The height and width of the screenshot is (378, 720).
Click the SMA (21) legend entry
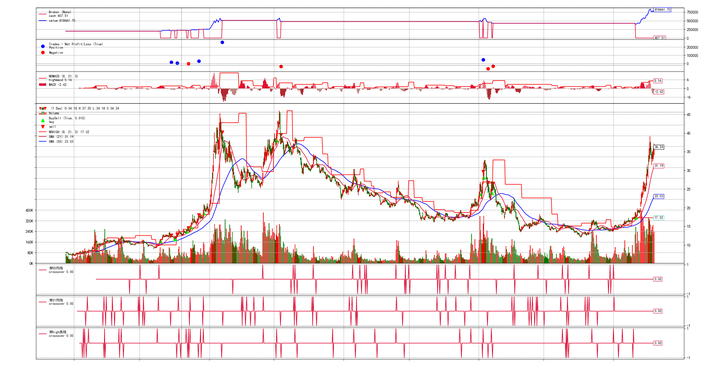[57, 137]
